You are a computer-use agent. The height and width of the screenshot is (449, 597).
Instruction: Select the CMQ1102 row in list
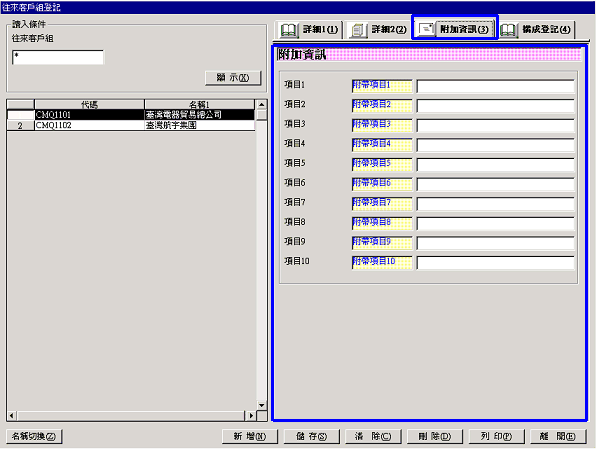pyautogui.click(x=131, y=125)
